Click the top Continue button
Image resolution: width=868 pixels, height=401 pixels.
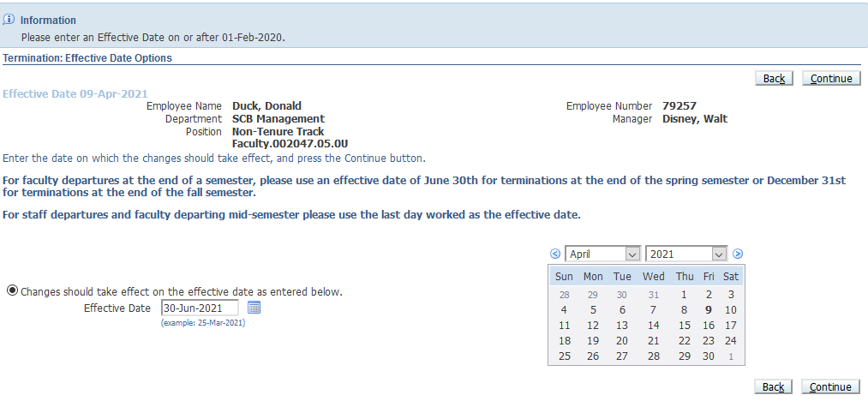pyautogui.click(x=831, y=79)
